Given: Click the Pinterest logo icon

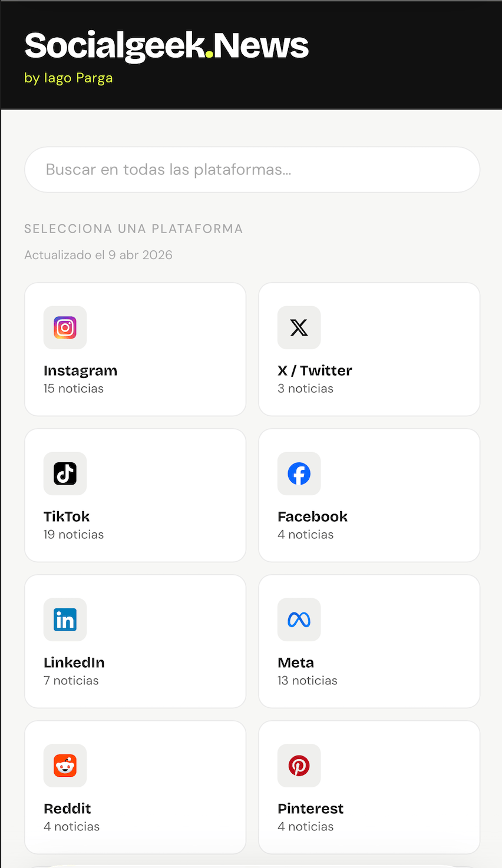Looking at the screenshot, I should (x=299, y=766).
